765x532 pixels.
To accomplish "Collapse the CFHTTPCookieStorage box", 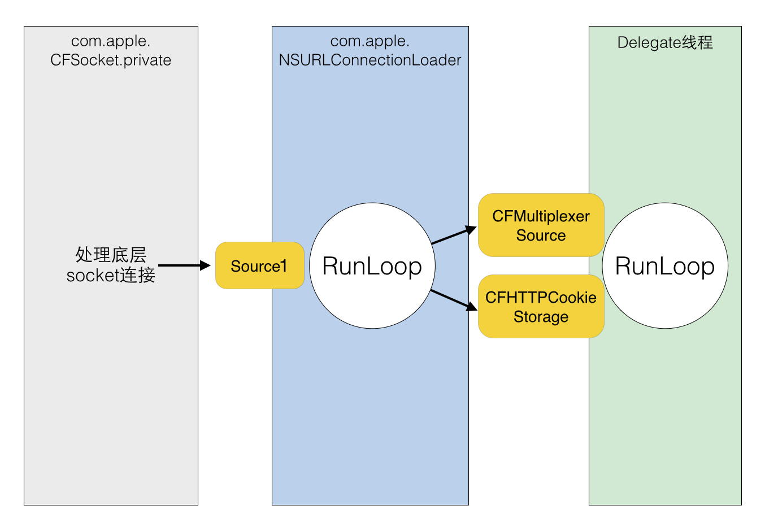I will point(541,307).
